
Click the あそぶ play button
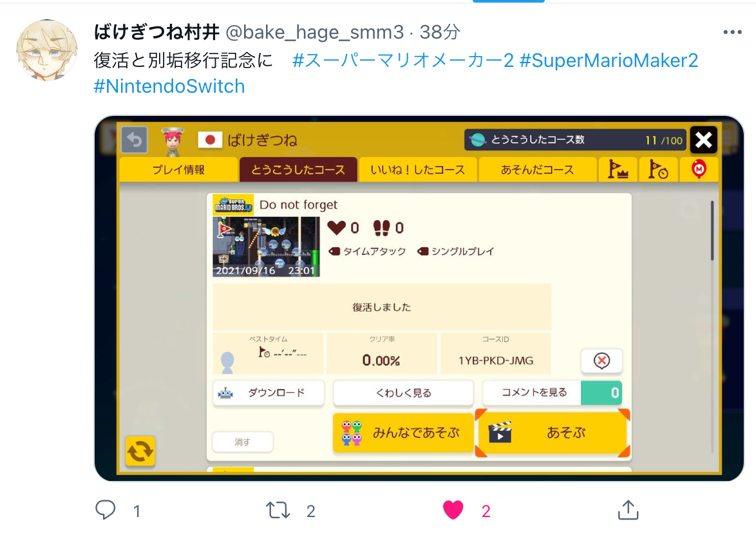[x=553, y=433]
